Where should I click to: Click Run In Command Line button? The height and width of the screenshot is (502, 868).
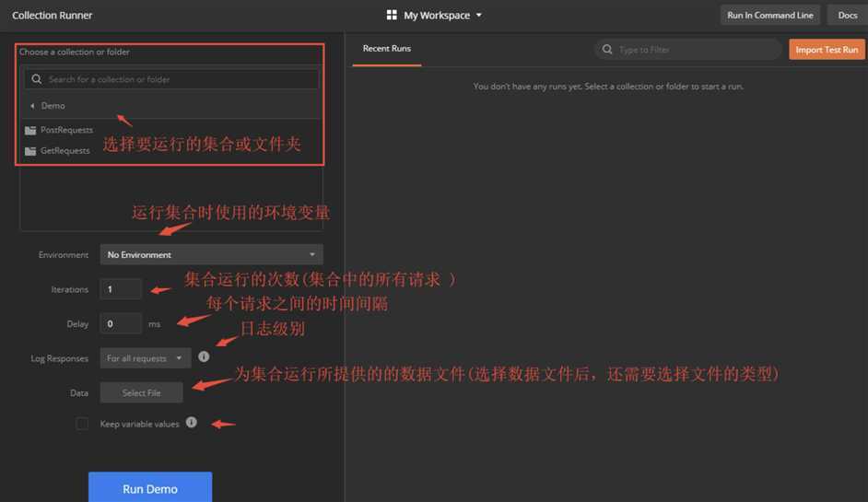(x=770, y=15)
